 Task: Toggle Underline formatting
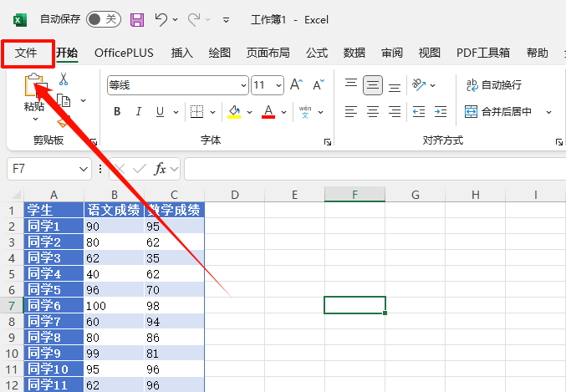(x=160, y=111)
